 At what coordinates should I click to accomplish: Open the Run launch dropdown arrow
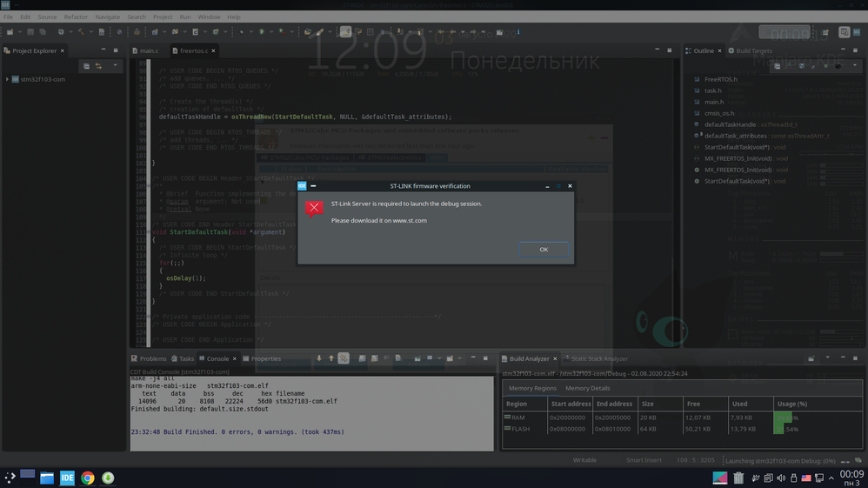(271, 32)
